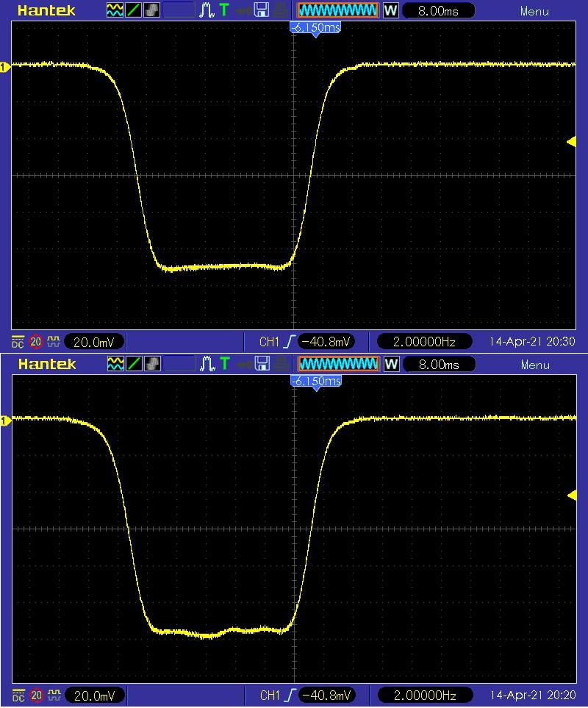Click the DC coupling icon in the 20:20 capture

(18, 696)
